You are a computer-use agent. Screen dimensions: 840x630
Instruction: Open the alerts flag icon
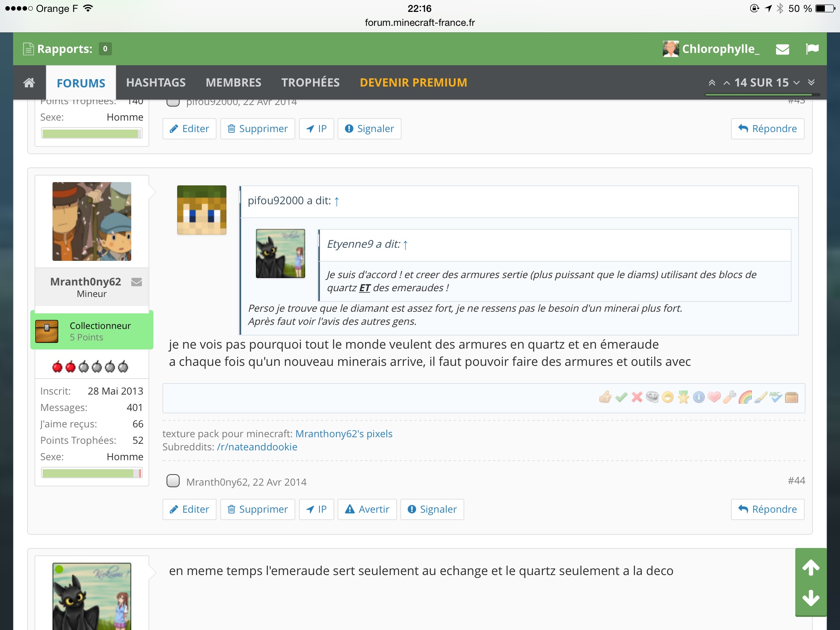[812, 49]
